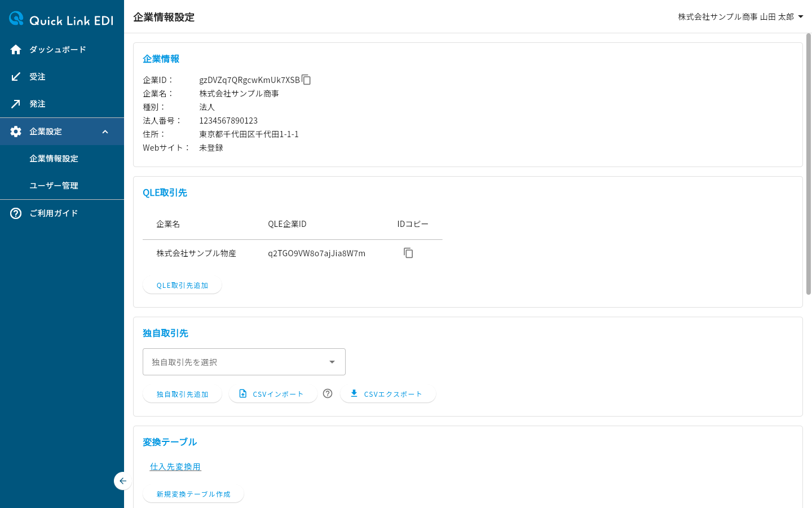Click the 企業名 column header in QLE取引先
The image size is (812, 508).
168,224
